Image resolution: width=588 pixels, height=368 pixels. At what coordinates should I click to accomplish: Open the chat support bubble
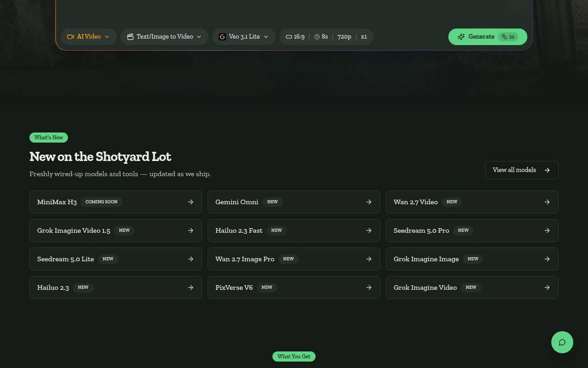click(x=562, y=342)
